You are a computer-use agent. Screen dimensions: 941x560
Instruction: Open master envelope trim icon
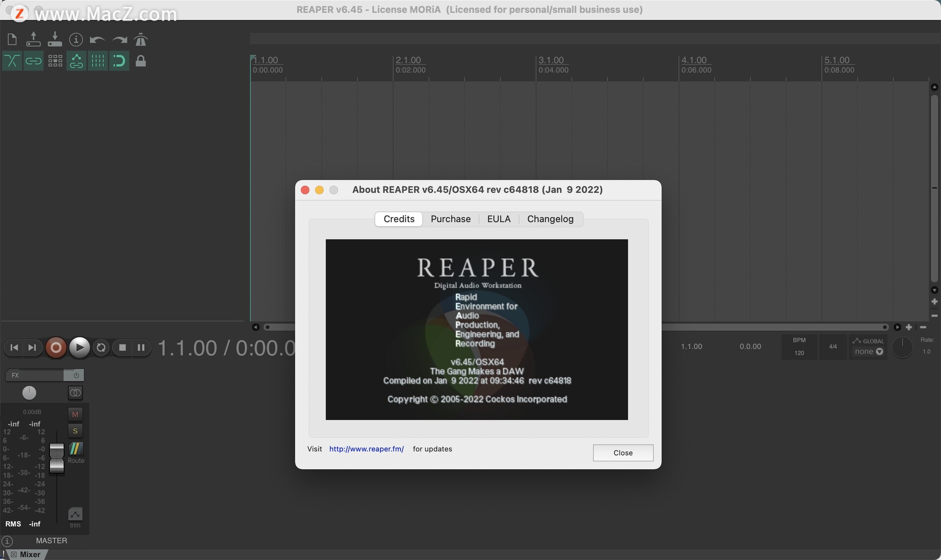click(75, 514)
